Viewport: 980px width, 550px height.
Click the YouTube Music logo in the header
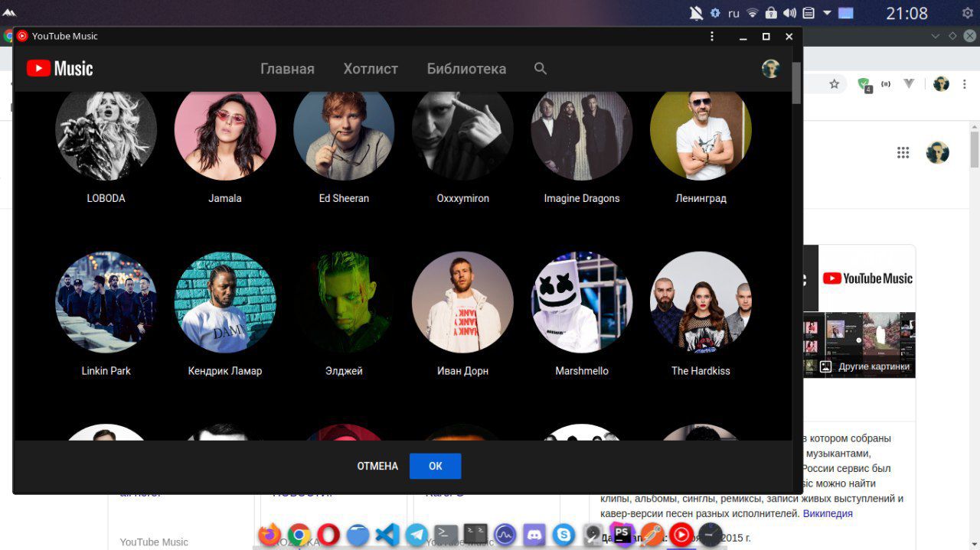click(60, 69)
